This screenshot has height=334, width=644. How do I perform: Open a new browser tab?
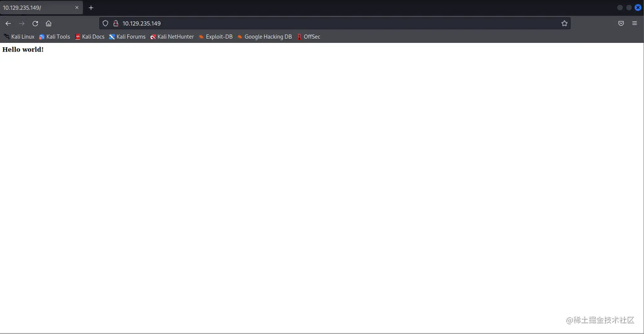(x=91, y=8)
